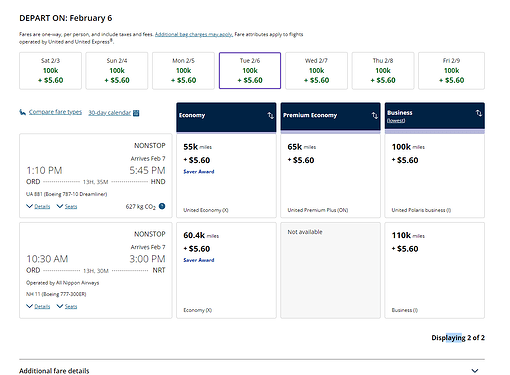
Task: Open the 30-day calendar link
Action: [110, 113]
